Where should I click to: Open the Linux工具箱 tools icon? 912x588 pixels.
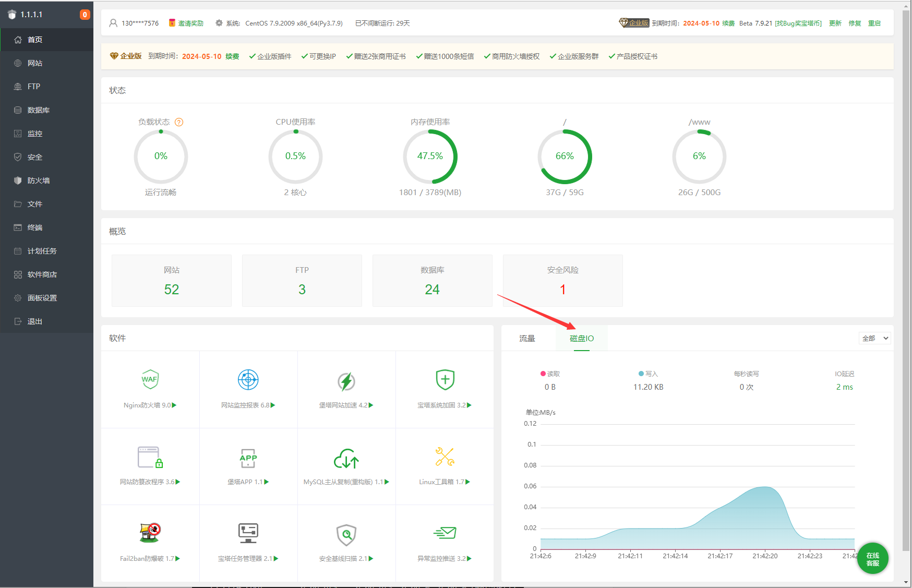(x=445, y=457)
